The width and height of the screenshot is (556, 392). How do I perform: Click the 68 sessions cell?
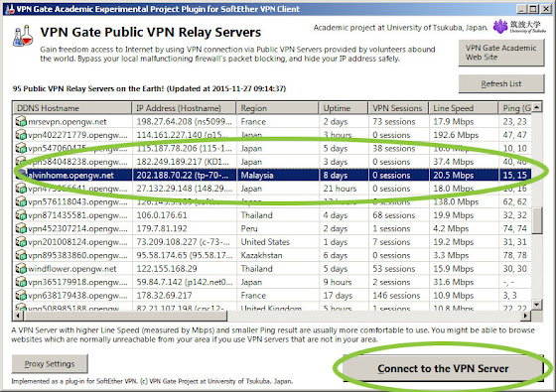tap(393, 215)
